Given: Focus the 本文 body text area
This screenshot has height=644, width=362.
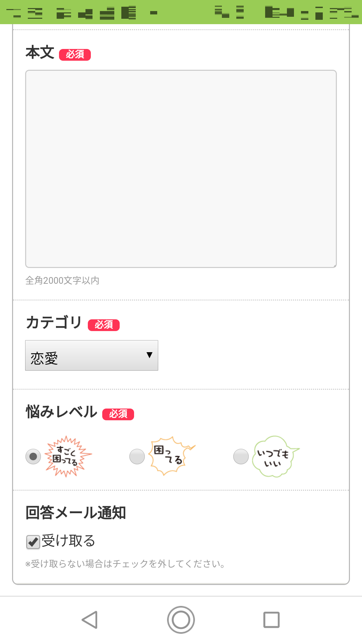Looking at the screenshot, I should coord(181,169).
